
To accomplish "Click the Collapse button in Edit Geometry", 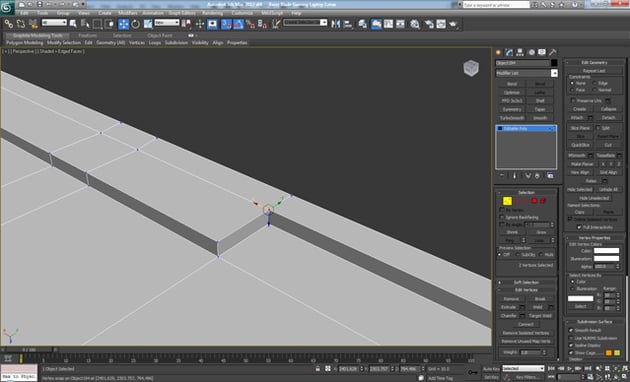I will tap(608, 109).
